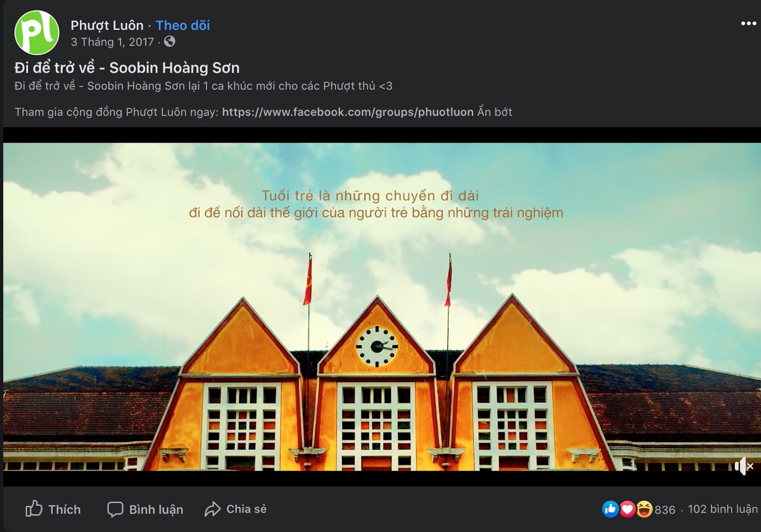The image size is (761, 532).
Task: Open the Phượt Luôn page name link
Action: (107, 25)
